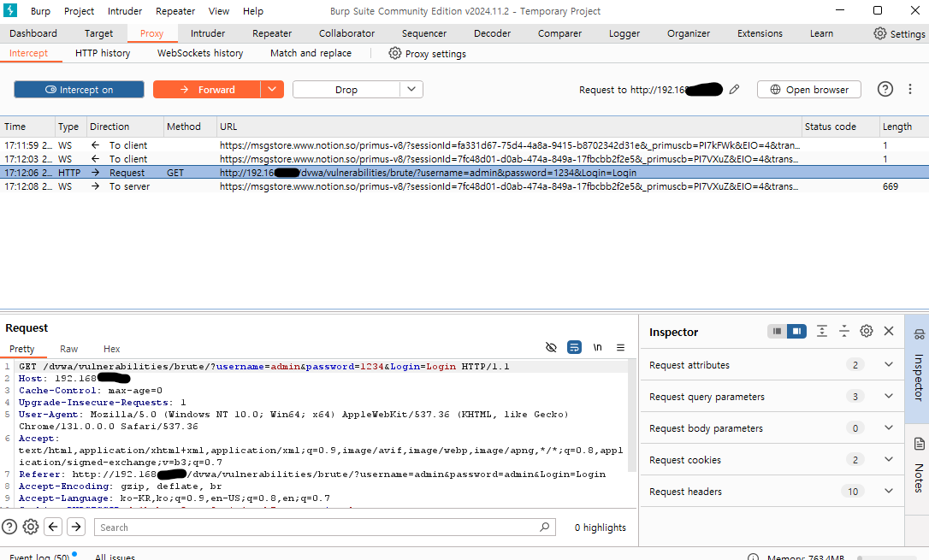Viewport: 929px width, 560px height.
Task: Open the Repeater menu
Action: point(175,11)
